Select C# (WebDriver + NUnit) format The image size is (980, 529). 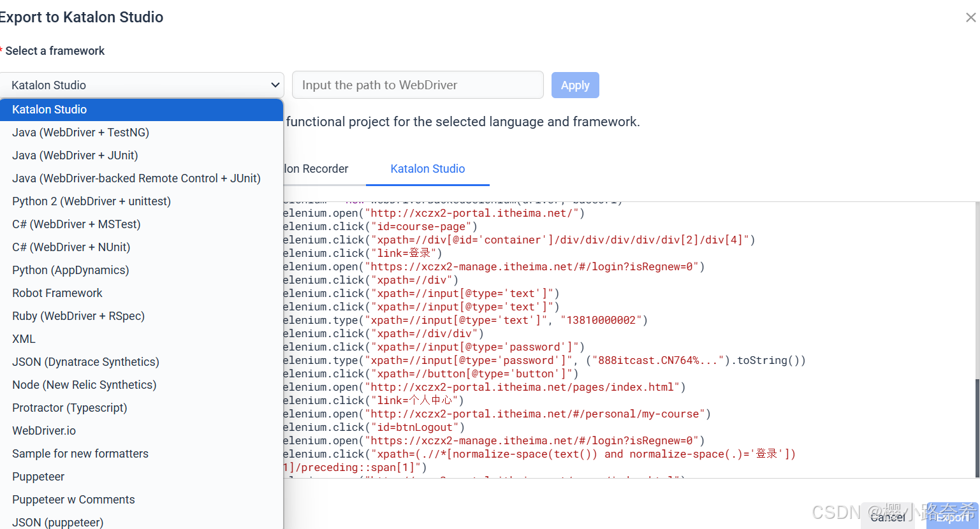142,247
